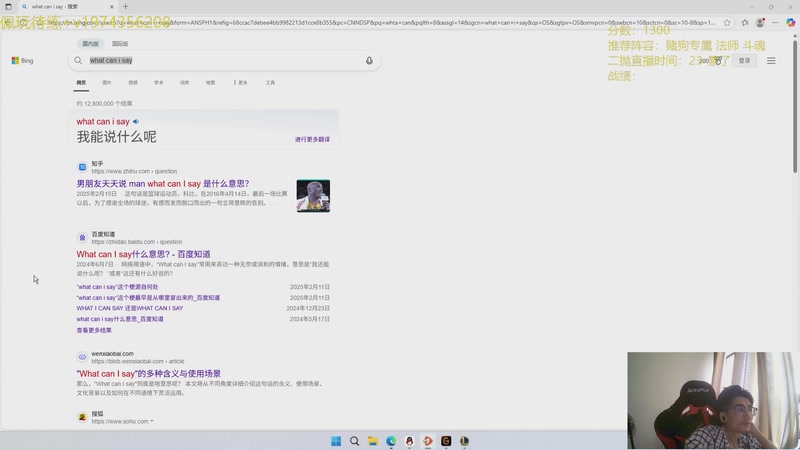Click the '约 12,800,000 个结果' count text

105,104
